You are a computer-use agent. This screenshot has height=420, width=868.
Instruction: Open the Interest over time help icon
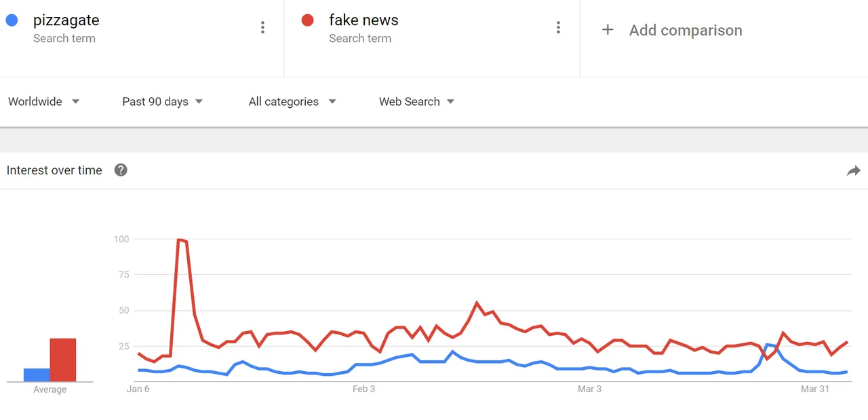tap(121, 170)
